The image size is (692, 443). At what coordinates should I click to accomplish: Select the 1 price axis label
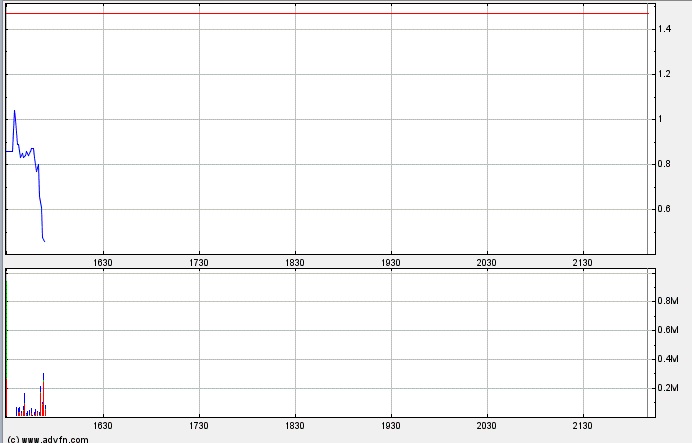660,120
